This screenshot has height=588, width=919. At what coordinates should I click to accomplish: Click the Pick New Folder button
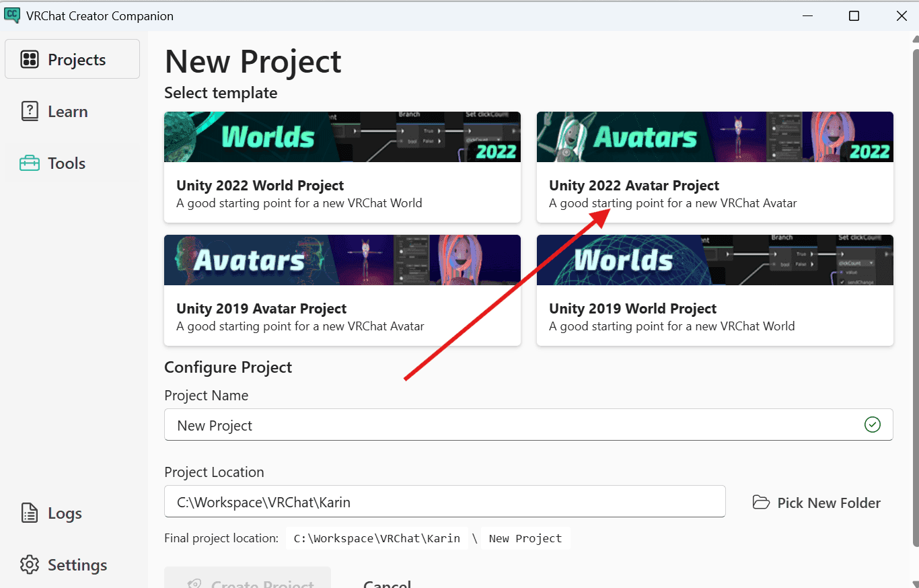click(x=816, y=502)
